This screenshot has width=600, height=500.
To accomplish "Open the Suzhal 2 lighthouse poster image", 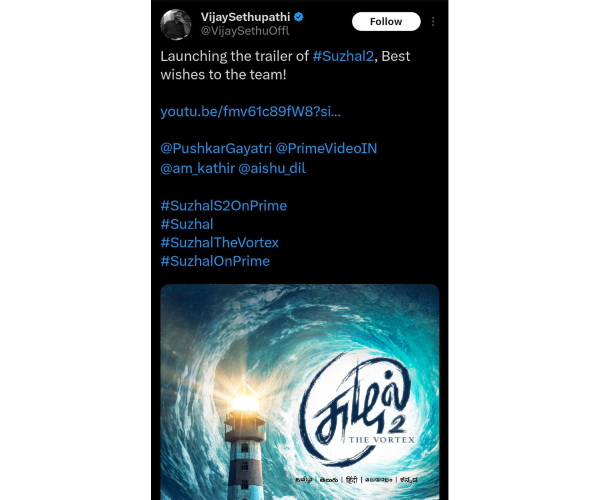I will click(300, 392).
